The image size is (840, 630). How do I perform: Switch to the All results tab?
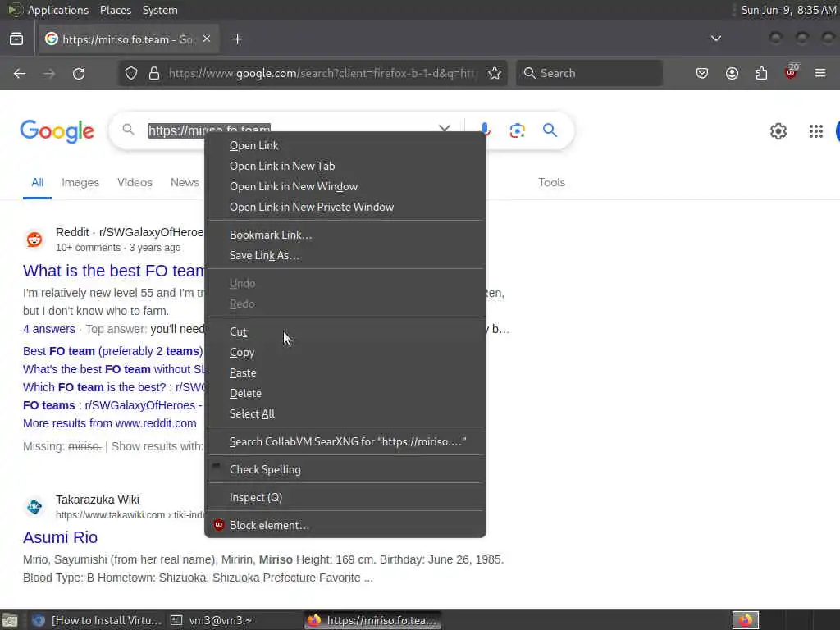click(38, 183)
